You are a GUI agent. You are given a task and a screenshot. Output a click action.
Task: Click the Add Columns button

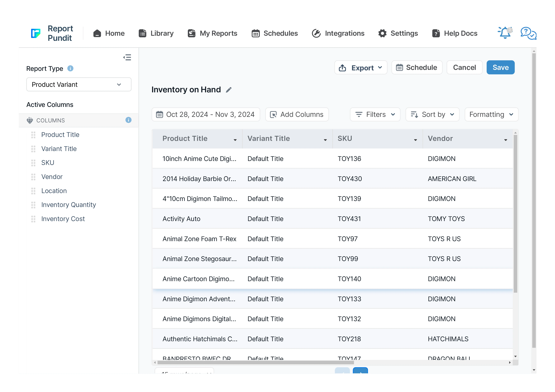pyautogui.click(x=297, y=114)
